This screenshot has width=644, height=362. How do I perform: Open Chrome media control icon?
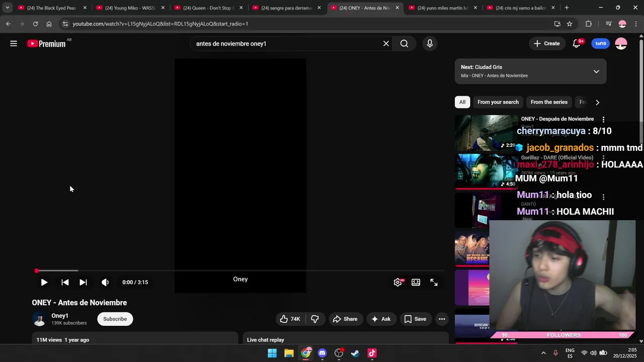(x=608, y=24)
